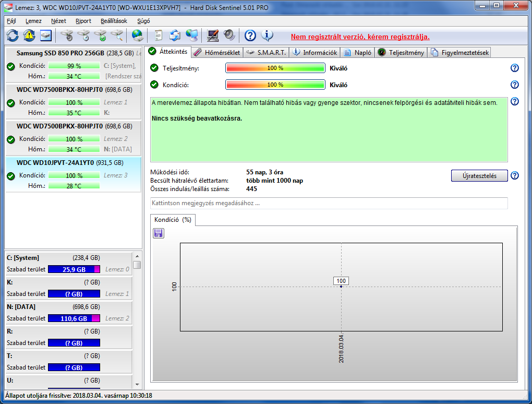
Task: Open the Fájl menu
Action: (x=11, y=21)
